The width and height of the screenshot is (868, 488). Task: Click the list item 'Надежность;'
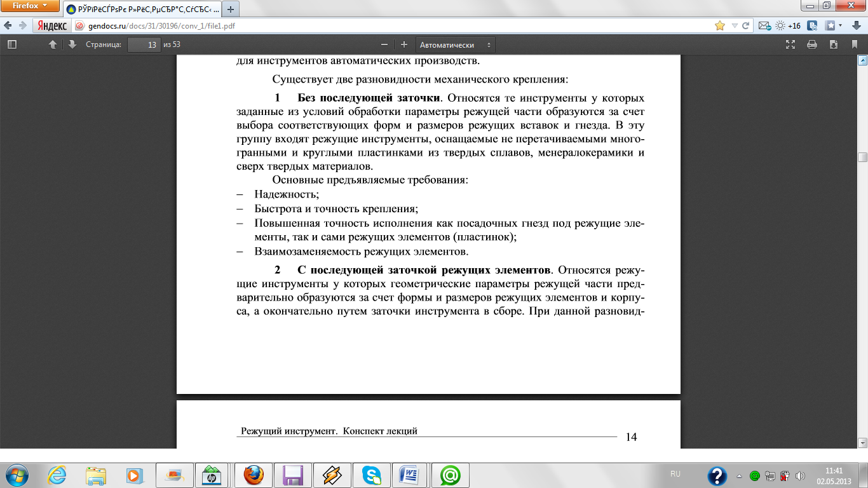point(287,194)
